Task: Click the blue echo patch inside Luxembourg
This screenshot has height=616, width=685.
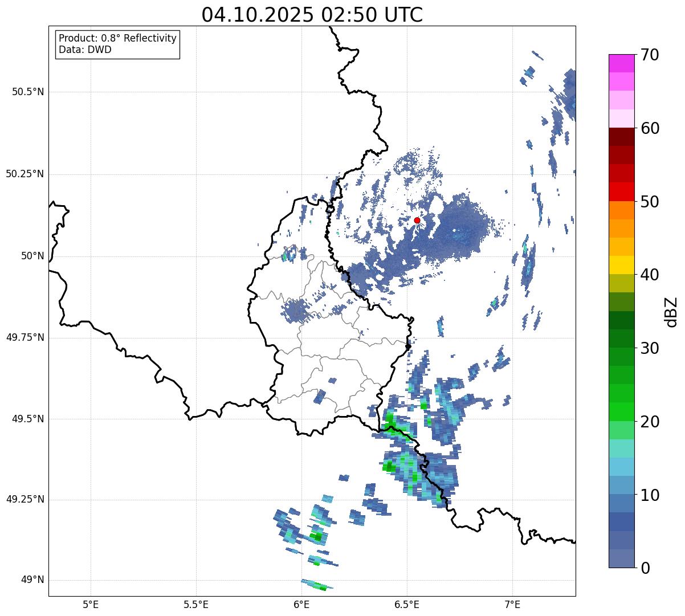Action: [296, 311]
